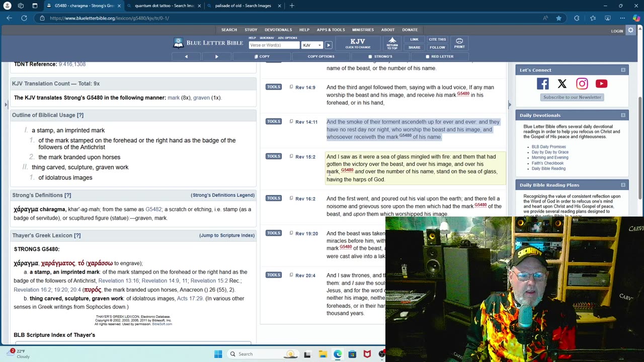Close Daily Bible Reading Plans panel
Viewport: 644px width, 362px height.
623,185
